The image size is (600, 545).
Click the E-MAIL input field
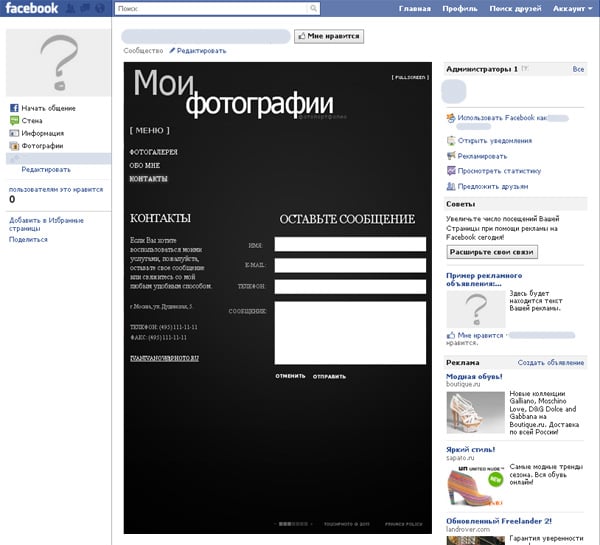[350, 265]
